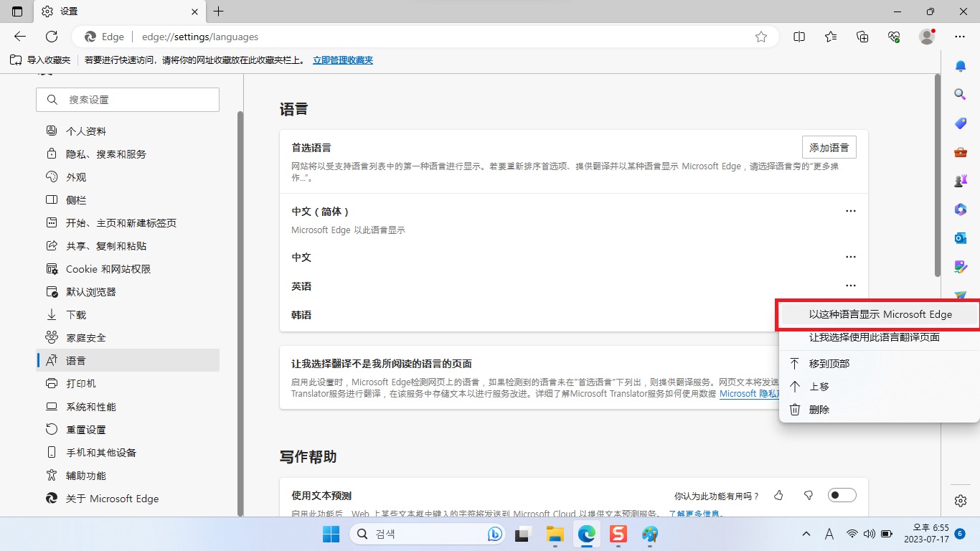The image size is (980, 551).
Task: Open 手机和其他设备 section
Action: tap(128, 453)
